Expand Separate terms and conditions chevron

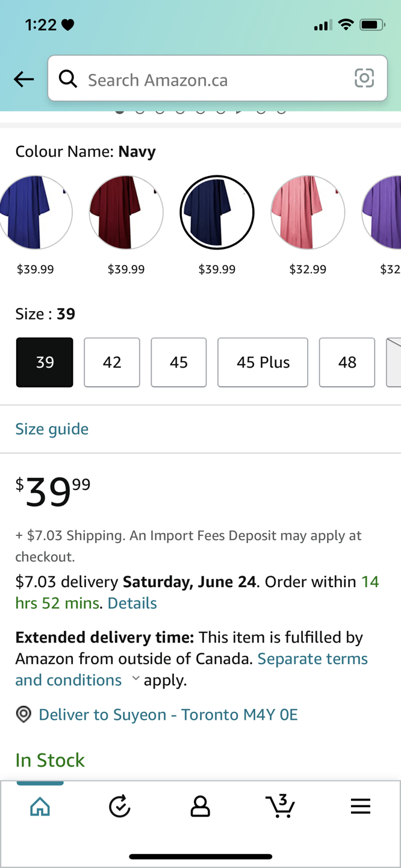pos(135,679)
